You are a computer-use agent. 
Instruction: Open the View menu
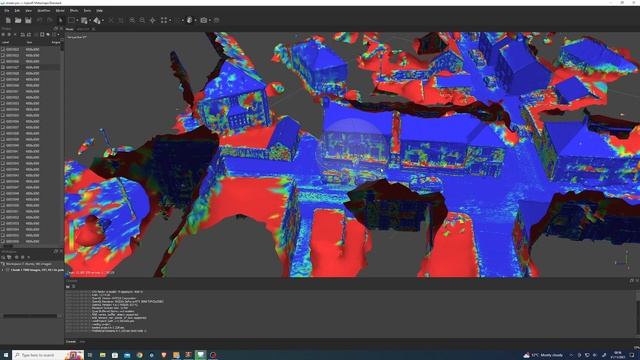[x=28, y=11]
